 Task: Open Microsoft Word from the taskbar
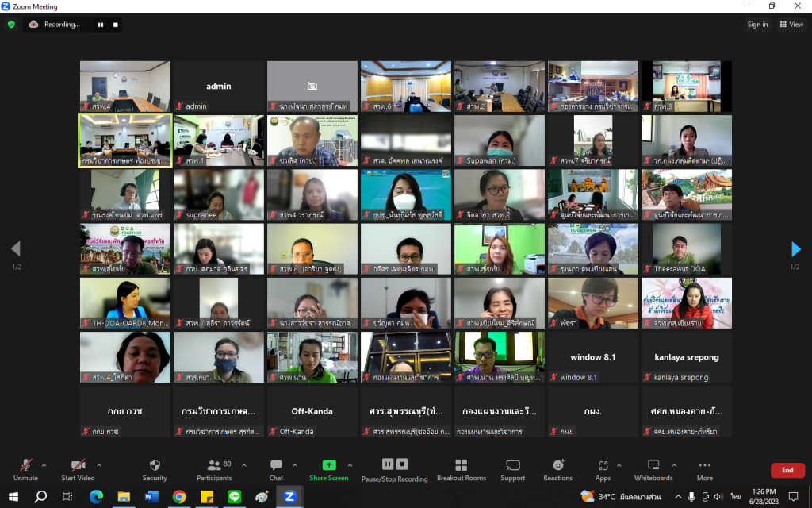(151, 497)
